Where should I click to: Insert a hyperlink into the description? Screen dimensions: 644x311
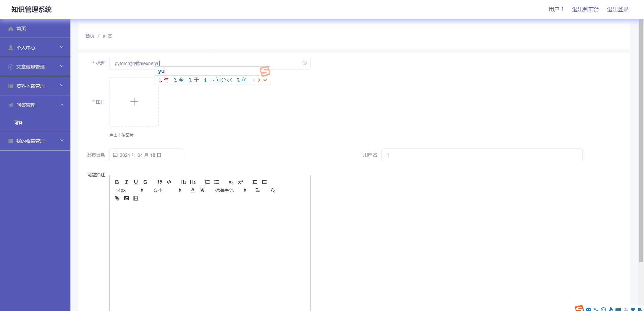click(x=117, y=198)
